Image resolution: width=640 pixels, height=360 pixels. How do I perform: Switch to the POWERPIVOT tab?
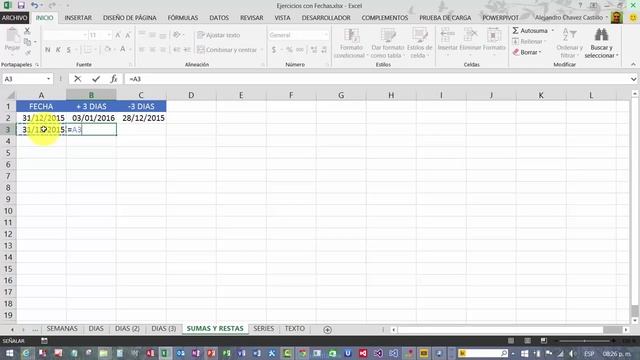(x=500, y=18)
